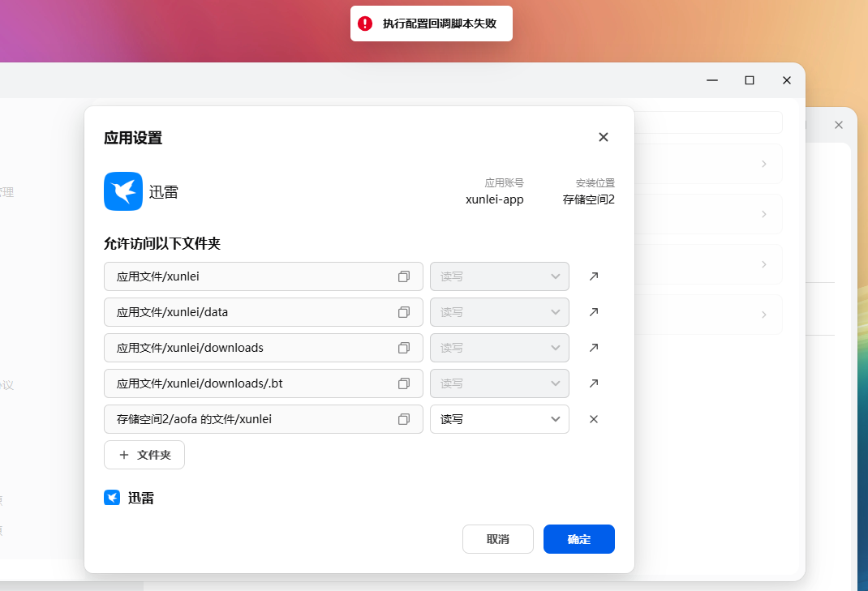This screenshot has height=591, width=868.
Task: Click the 应用文件/xunlei/downloads path field
Action: click(264, 348)
